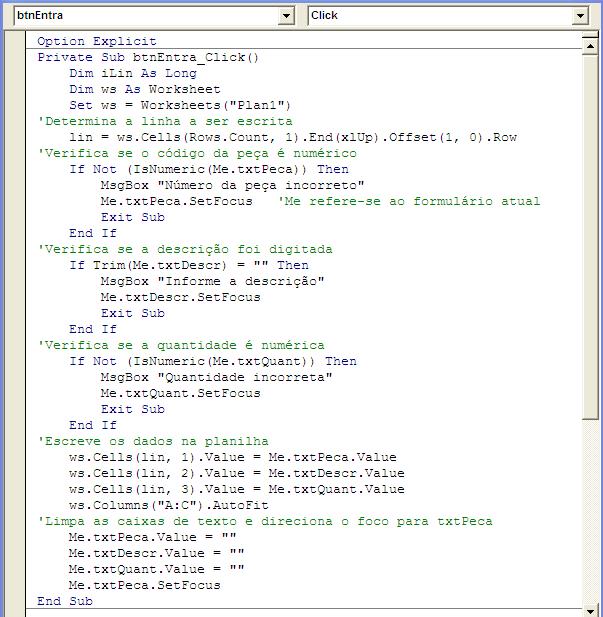Click the split bar above the scroll arrow
603x617 pixels.
[x=590, y=35]
